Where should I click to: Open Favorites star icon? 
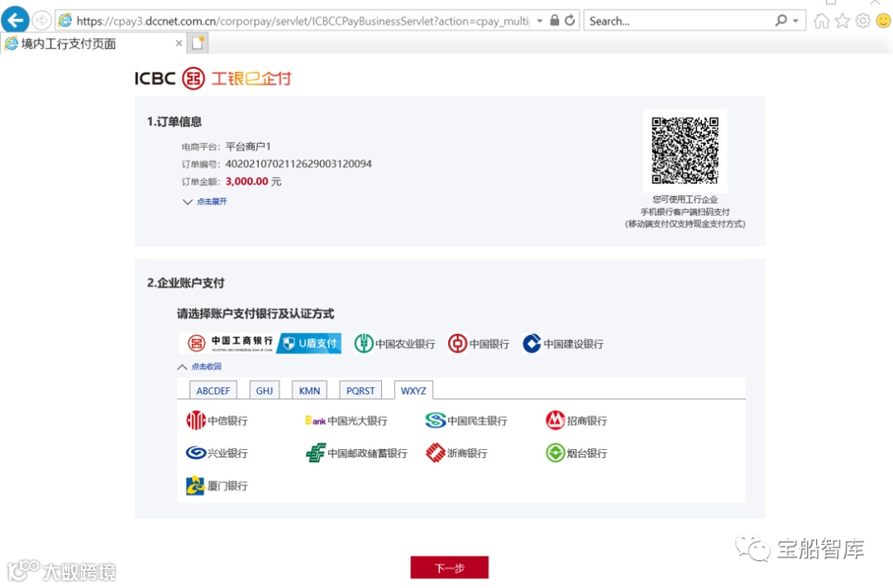click(x=843, y=21)
